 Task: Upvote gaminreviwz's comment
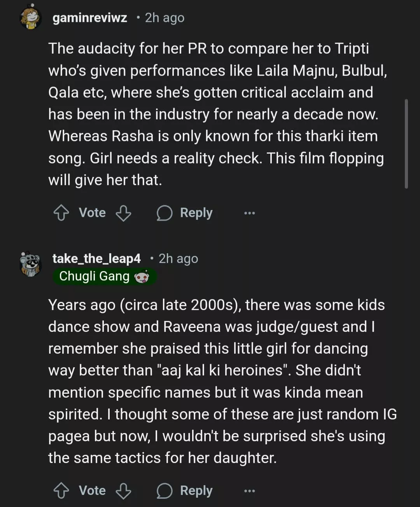tap(61, 213)
